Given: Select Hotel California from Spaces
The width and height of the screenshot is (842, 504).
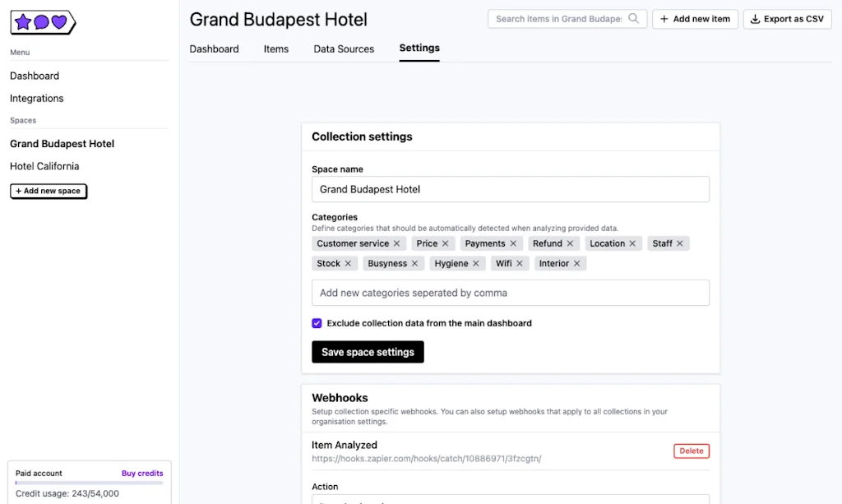Looking at the screenshot, I should pos(44,166).
